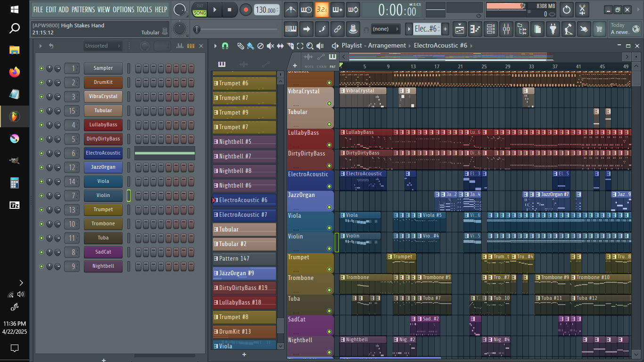Open the FILE menu
Viewport: 644px width, 362px height.
[x=38, y=9]
